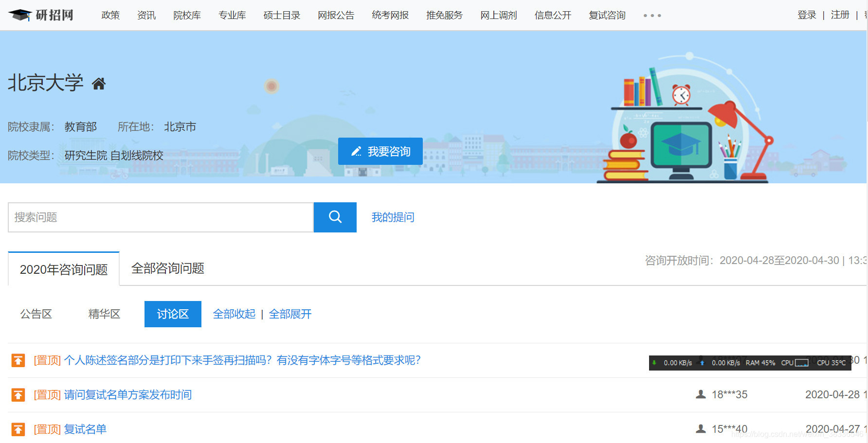Select 推免服务 in the navigation bar
This screenshot has width=868, height=443.
tap(445, 15)
